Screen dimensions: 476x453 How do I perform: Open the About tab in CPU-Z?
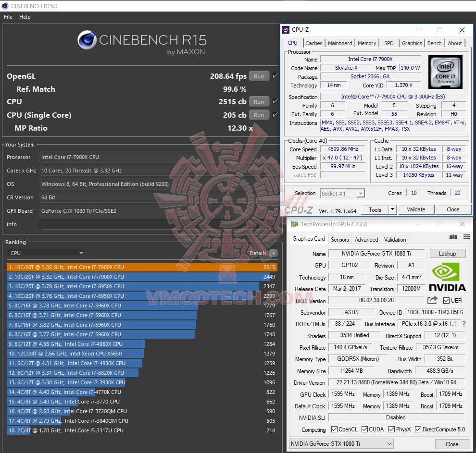coord(455,43)
